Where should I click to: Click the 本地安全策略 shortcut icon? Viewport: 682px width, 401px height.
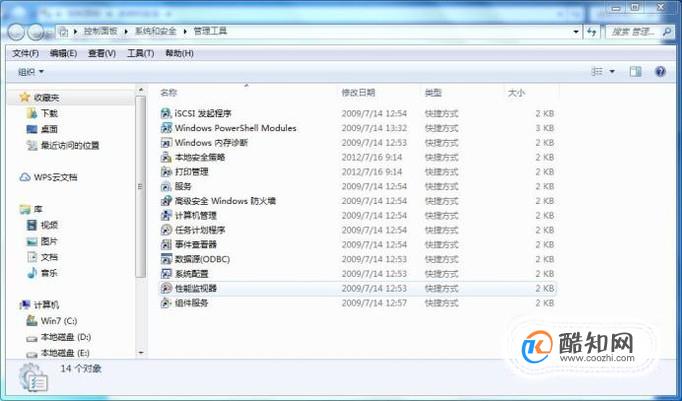(x=166, y=157)
